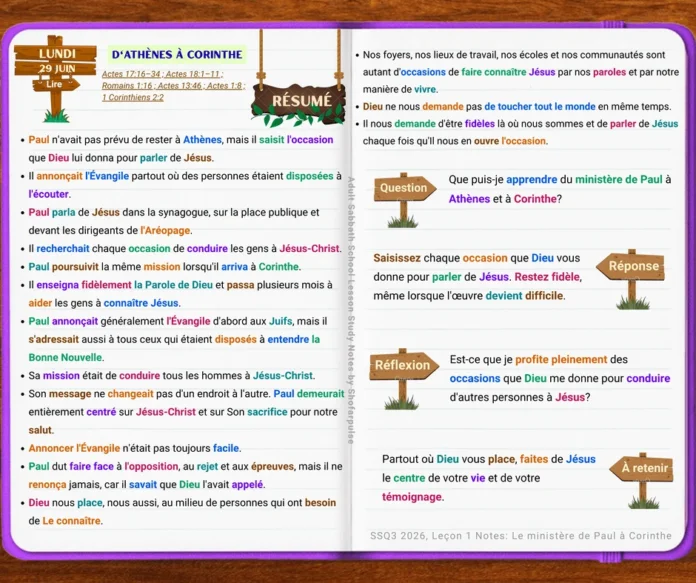
Task: Click the Question signpost icon
Action: 404,200
